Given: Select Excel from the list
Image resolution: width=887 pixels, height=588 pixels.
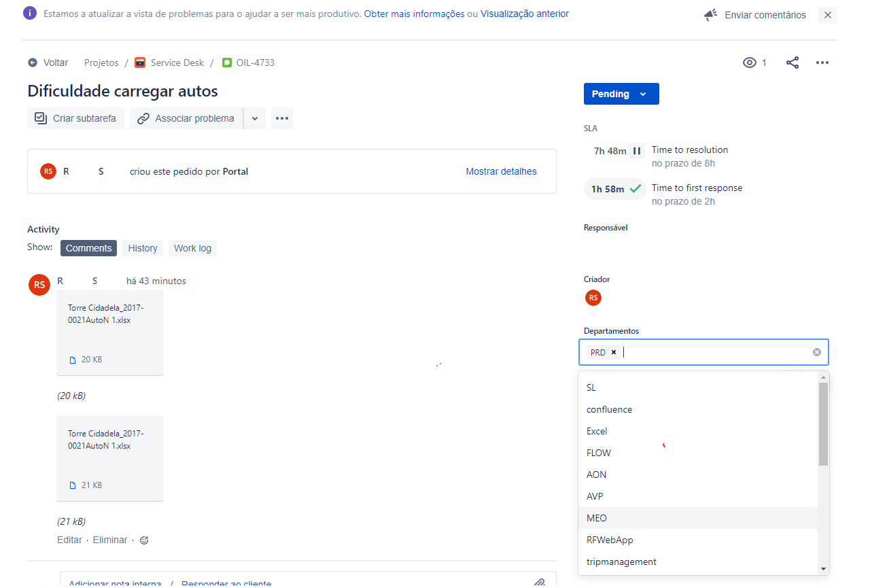Looking at the screenshot, I should tap(698, 431).
